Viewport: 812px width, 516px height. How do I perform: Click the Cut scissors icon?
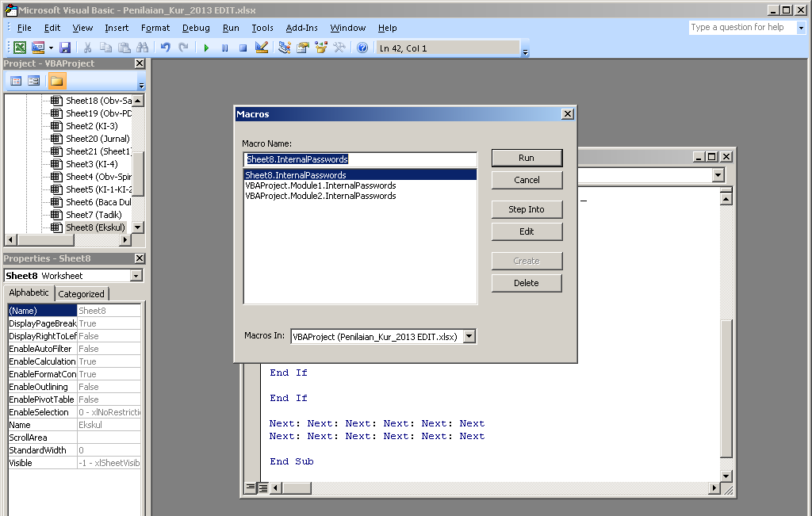pyautogui.click(x=87, y=48)
